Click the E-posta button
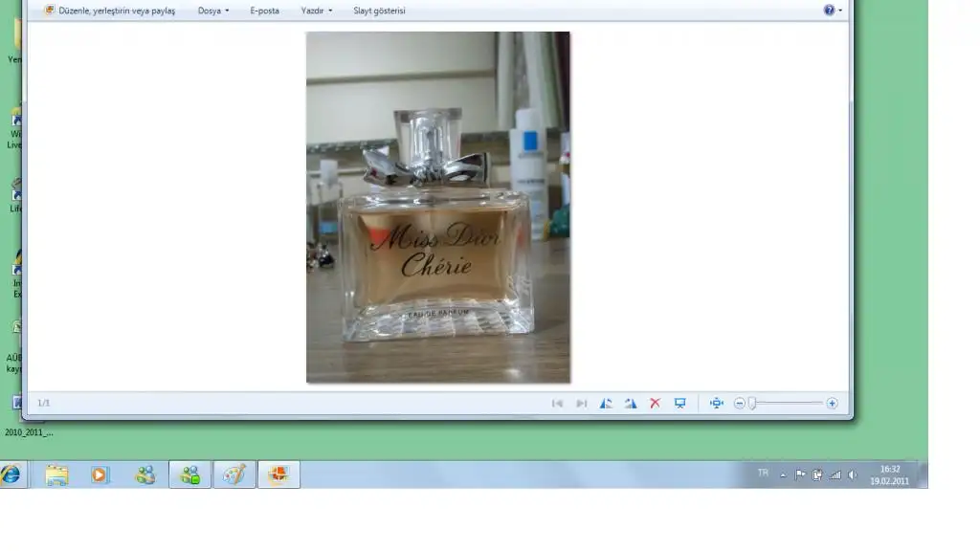The image size is (980, 551). 264,11
